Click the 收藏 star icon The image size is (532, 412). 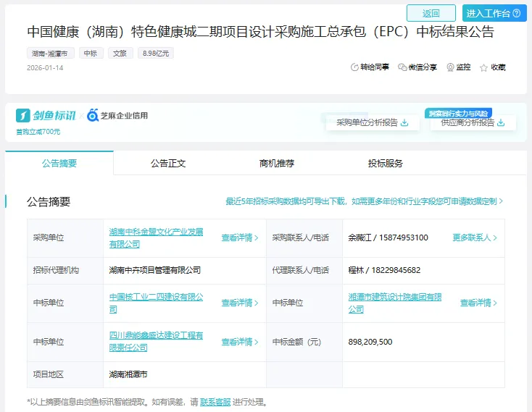485,67
